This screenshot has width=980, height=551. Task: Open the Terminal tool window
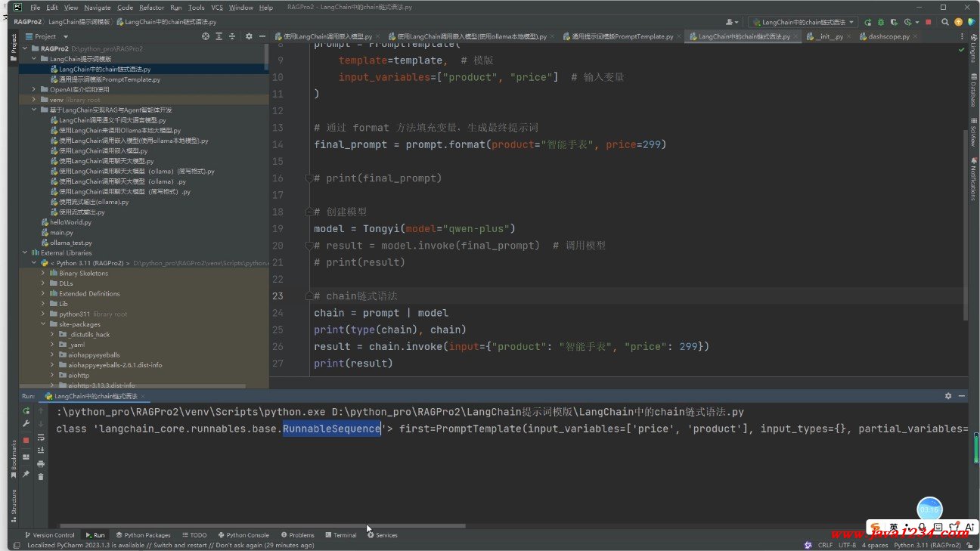tap(340, 535)
